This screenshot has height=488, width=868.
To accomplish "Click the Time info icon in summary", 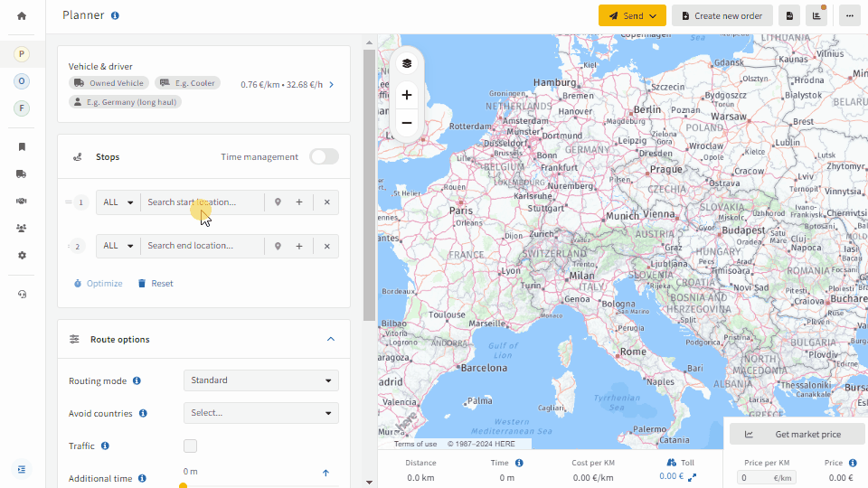I will (519, 463).
